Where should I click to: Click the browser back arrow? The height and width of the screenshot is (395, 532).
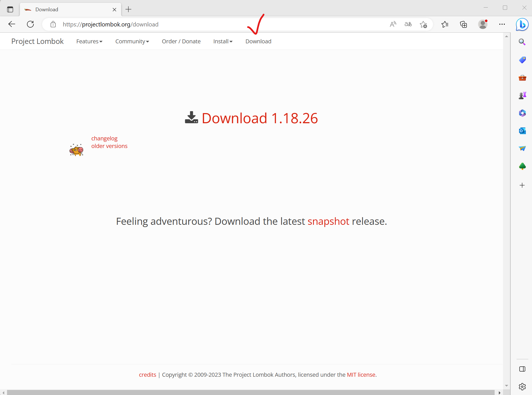[x=12, y=24]
